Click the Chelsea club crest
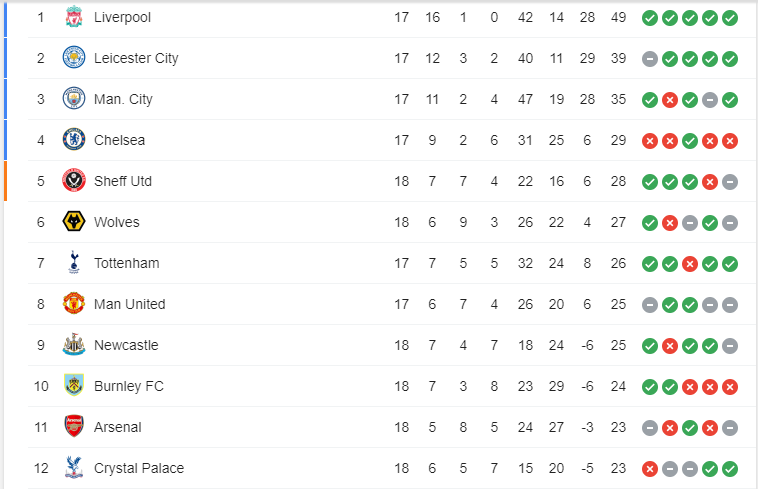This screenshot has height=489, width=758. [74, 140]
